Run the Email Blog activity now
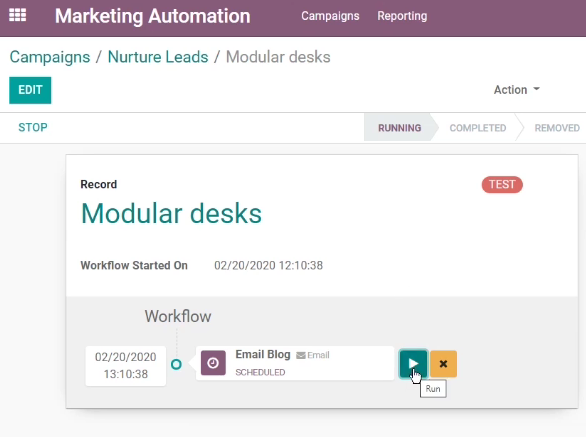 click(413, 363)
